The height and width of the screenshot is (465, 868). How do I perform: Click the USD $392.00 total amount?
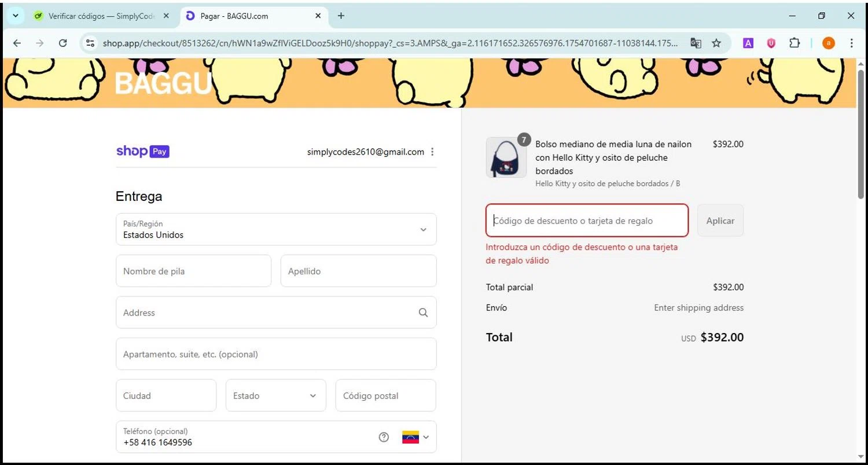(712, 338)
